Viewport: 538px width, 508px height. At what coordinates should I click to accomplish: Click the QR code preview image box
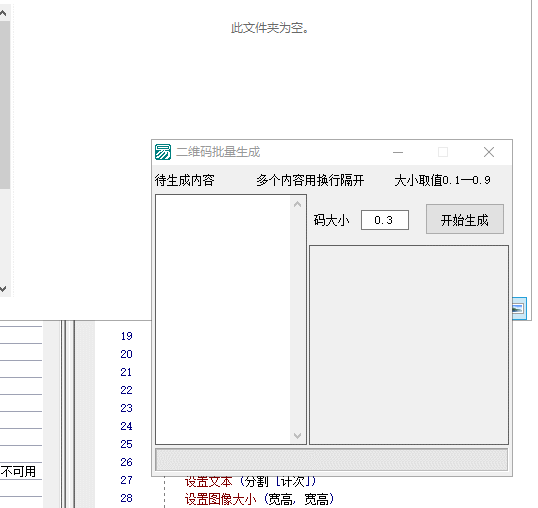409,345
